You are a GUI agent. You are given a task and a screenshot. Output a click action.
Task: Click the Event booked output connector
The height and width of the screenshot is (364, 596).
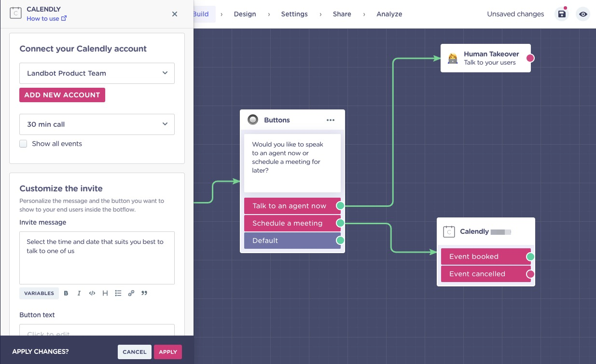(530, 256)
